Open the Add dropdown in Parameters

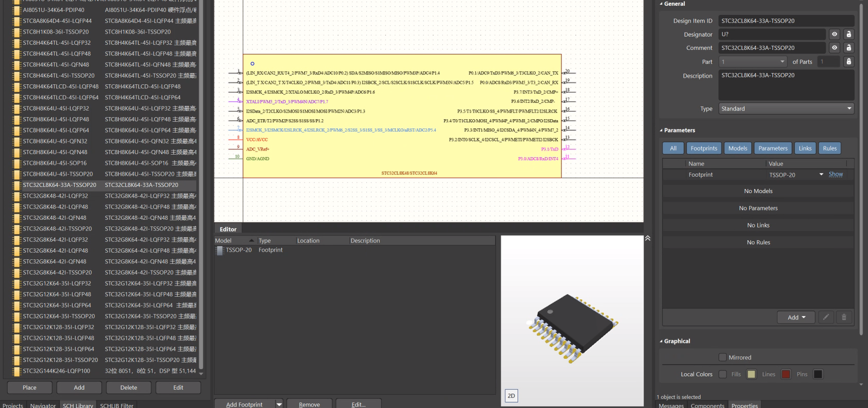[x=796, y=317]
